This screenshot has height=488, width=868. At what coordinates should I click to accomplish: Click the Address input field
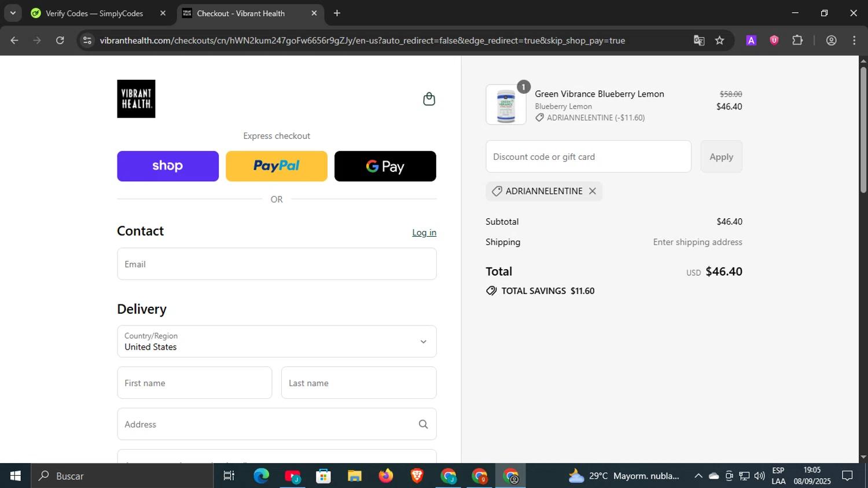[x=277, y=424]
